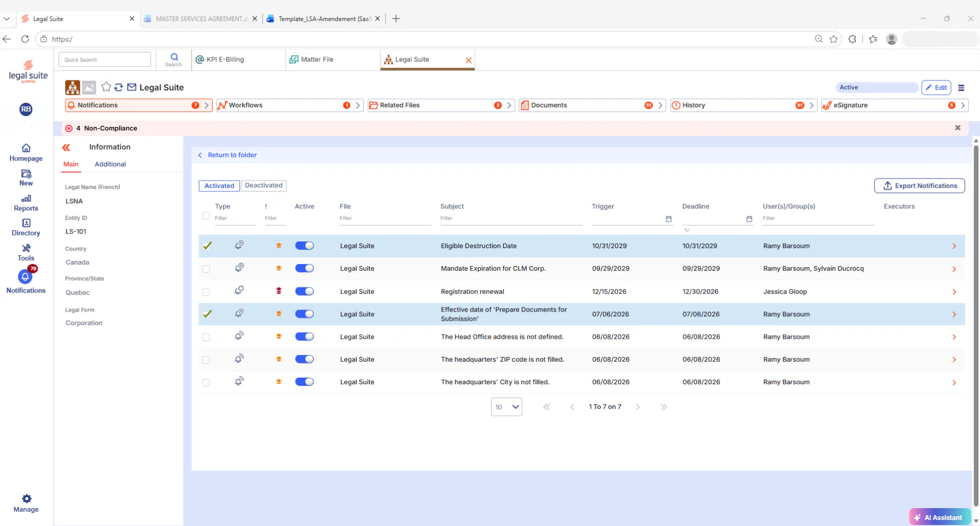Click Return to folder link

232,155
